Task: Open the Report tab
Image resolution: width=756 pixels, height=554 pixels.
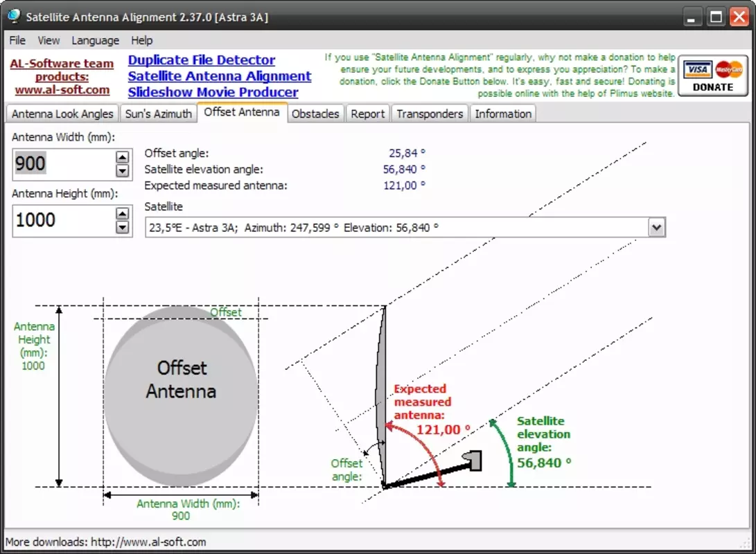Action: [368, 114]
